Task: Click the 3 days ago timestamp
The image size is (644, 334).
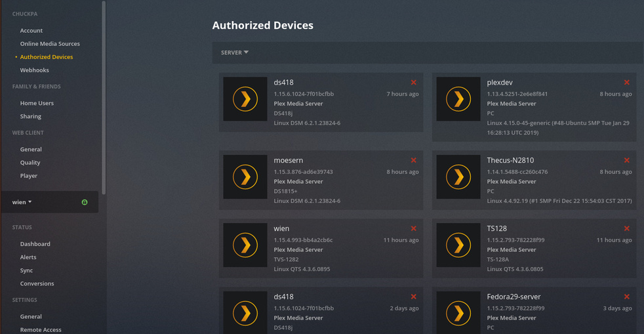Action: click(x=617, y=308)
